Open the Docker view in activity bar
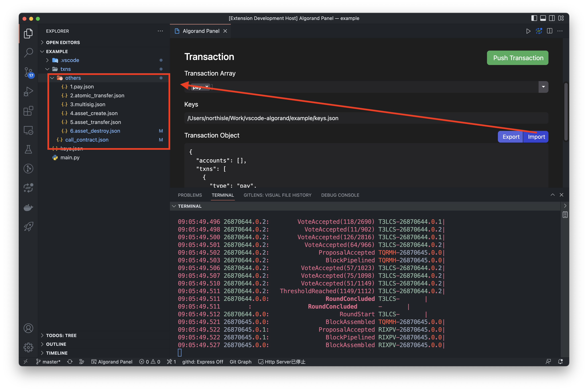This screenshot has height=391, width=588. coord(28,207)
